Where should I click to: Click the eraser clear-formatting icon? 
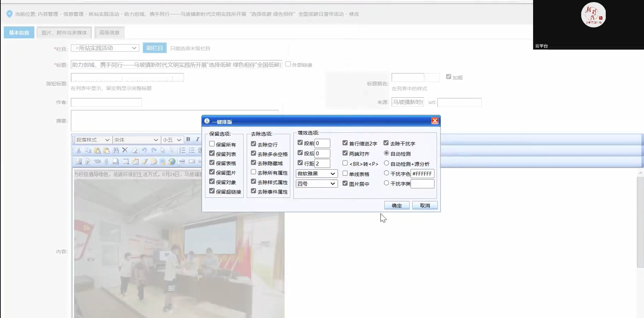tap(134, 150)
